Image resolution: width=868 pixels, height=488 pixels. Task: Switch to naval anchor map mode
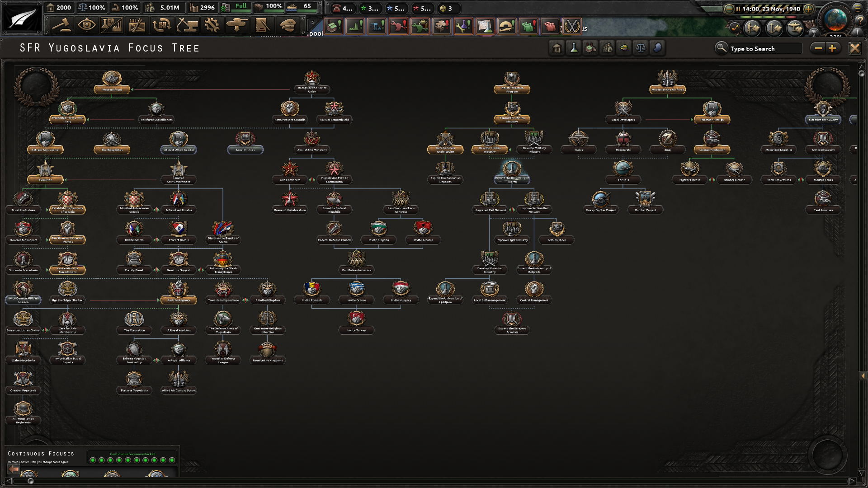coord(774,28)
